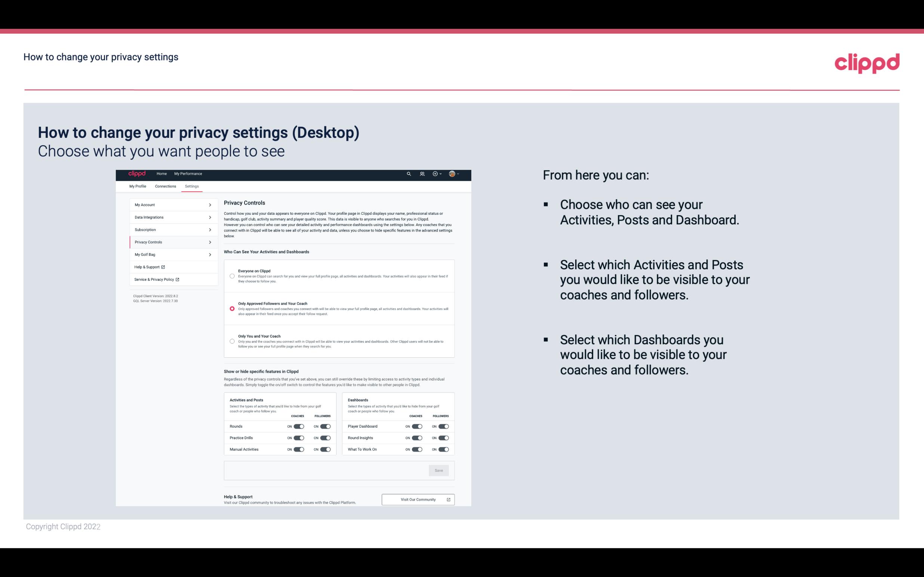Screen dimensions: 924x577
Task: Toggle Rounds visibility for Followers ON
Action: 325,425
